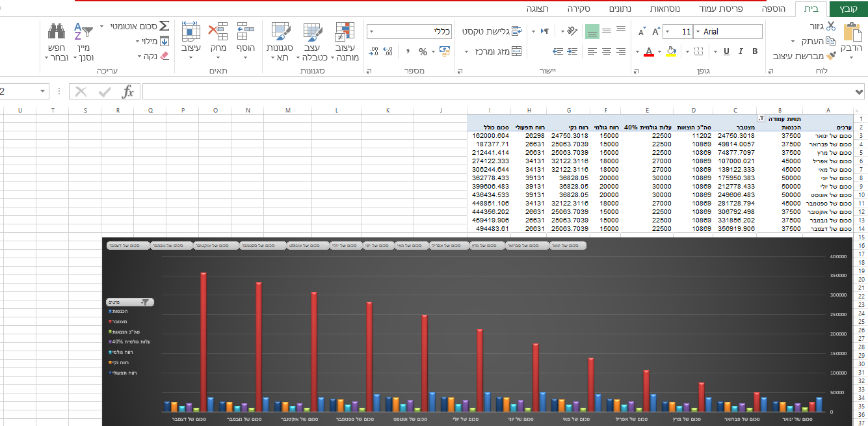Click the text orientation icon
Image resolution: width=868 pixels, height=426 pixels.
coord(571,31)
